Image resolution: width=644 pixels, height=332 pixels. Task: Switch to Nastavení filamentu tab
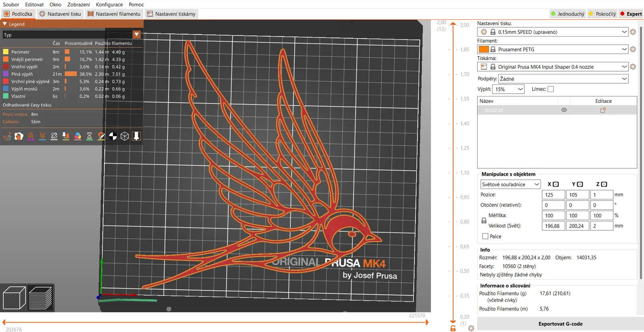pyautogui.click(x=114, y=14)
